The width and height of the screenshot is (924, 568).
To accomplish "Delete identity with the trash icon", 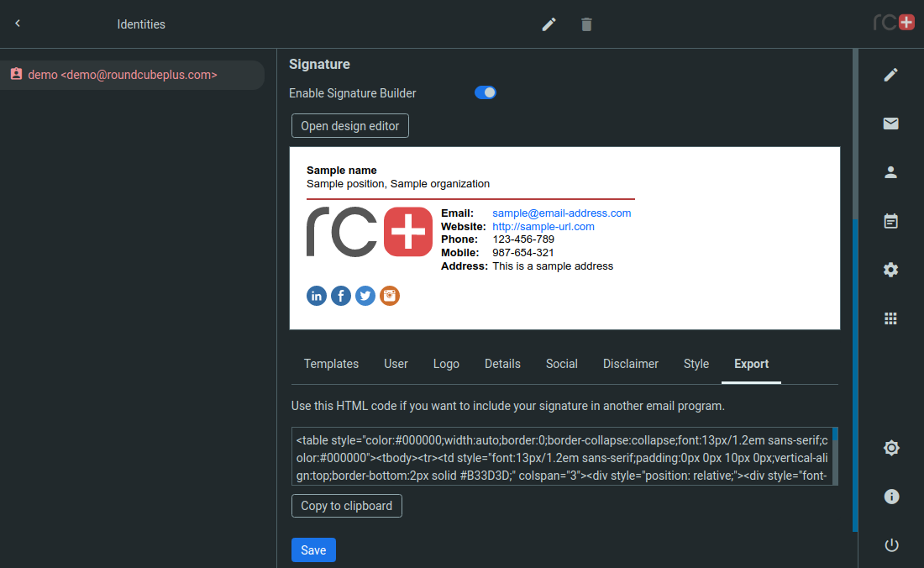I will click(586, 24).
